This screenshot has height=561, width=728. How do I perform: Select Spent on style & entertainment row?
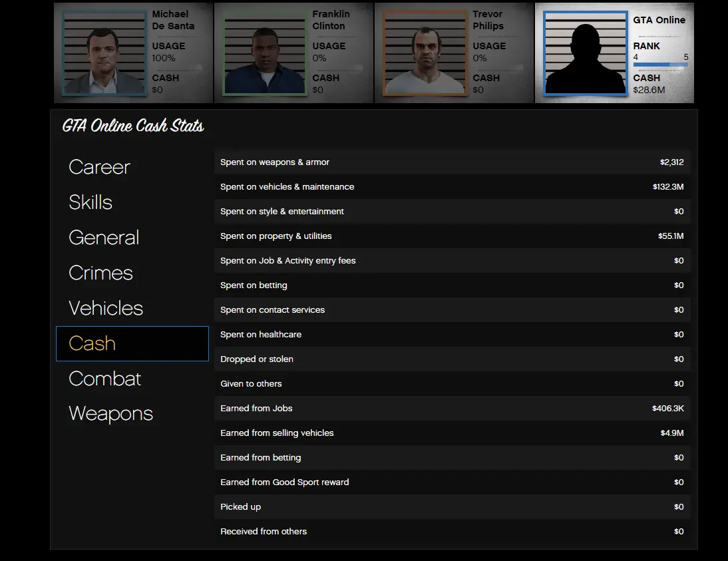tap(453, 212)
